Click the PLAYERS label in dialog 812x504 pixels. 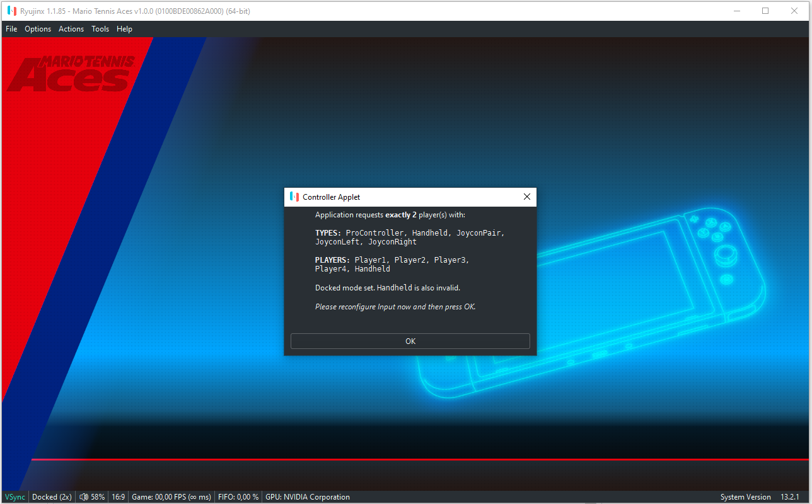pyautogui.click(x=332, y=260)
